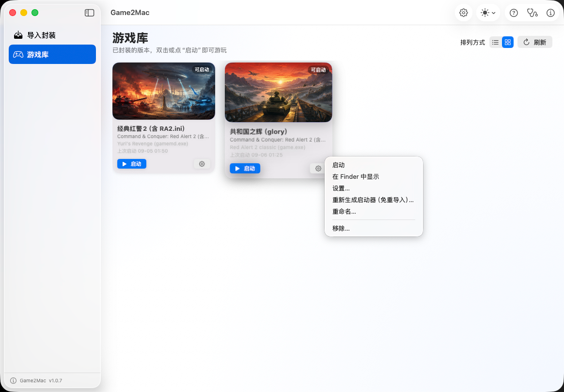Click gear icon on 共和国之辉 card
The height and width of the screenshot is (392, 564).
(x=318, y=168)
